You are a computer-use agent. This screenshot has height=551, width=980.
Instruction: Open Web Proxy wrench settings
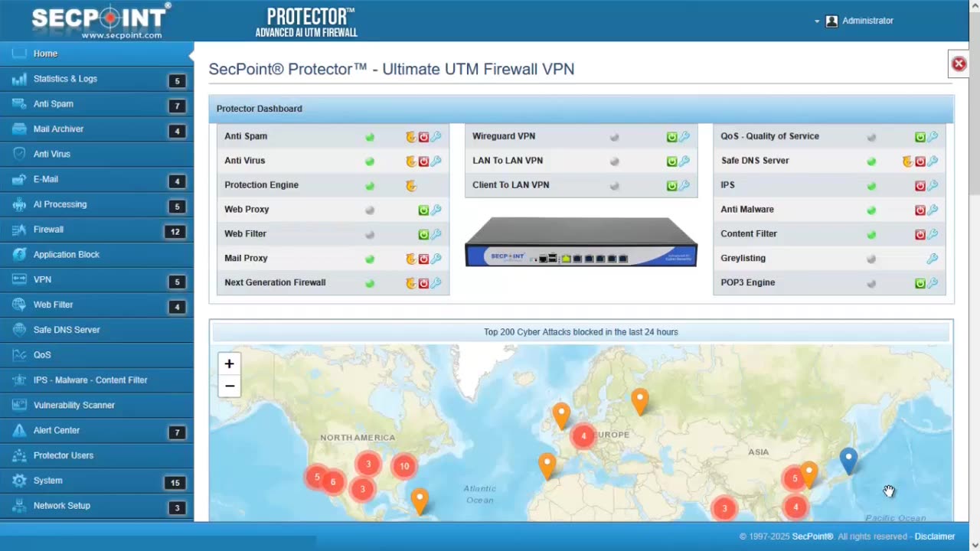tap(436, 210)
